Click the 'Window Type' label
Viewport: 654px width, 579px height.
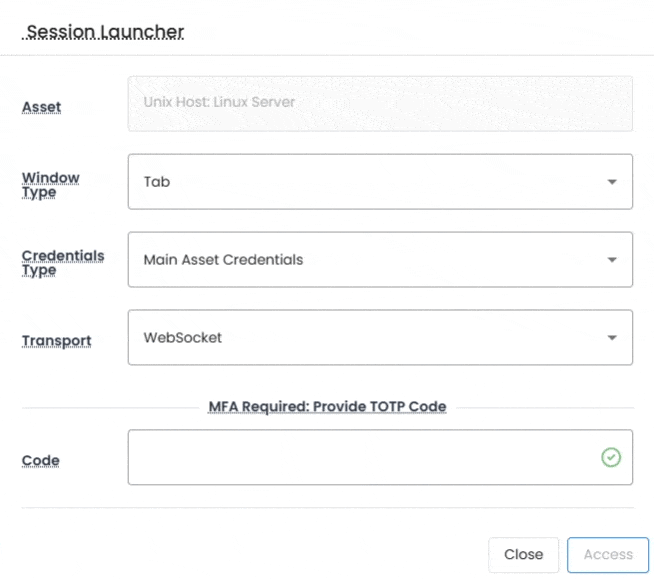pos(51,185)
